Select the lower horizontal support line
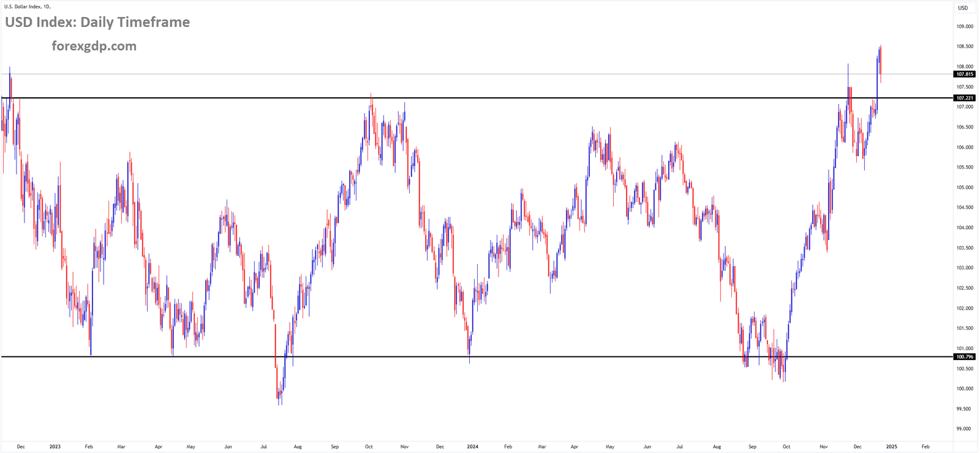The width and height of the screenshot is (980, 453). 477,357
